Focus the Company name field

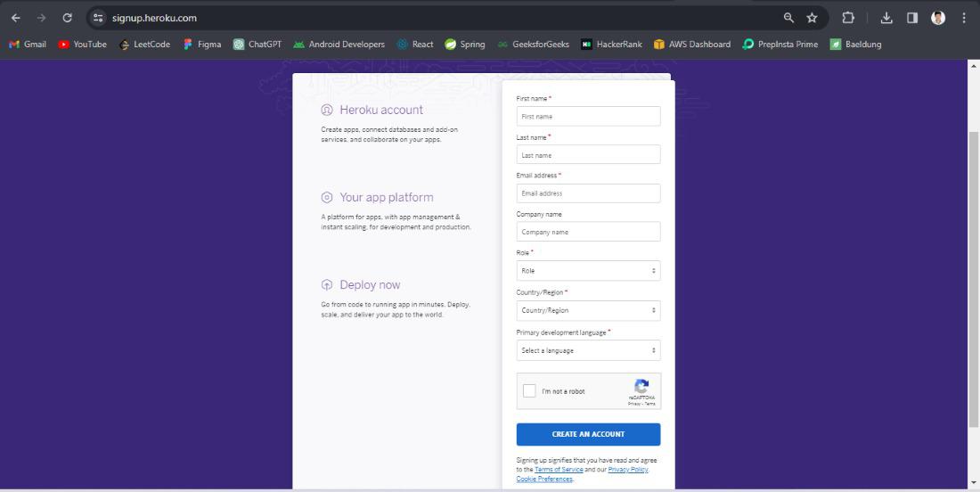pos(588,232)
